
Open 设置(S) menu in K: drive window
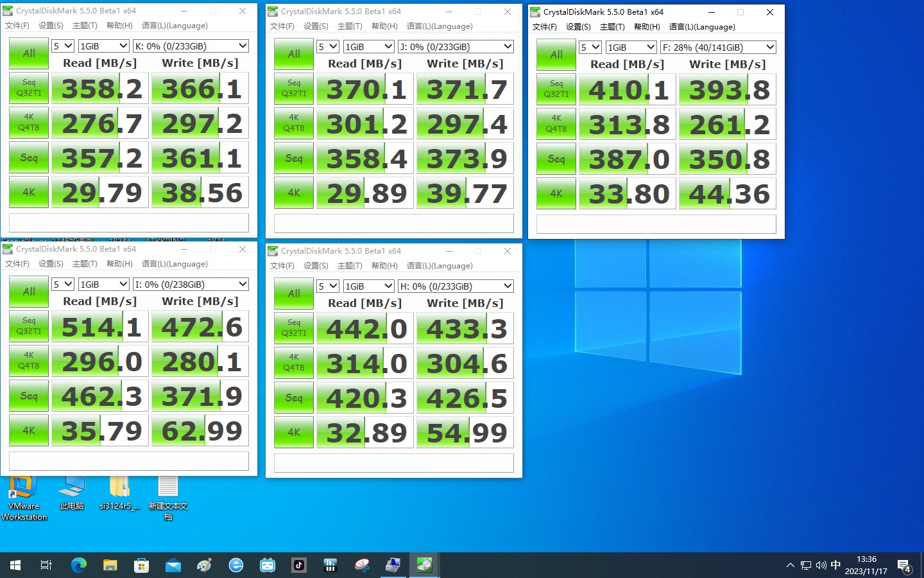pos(51,26)
